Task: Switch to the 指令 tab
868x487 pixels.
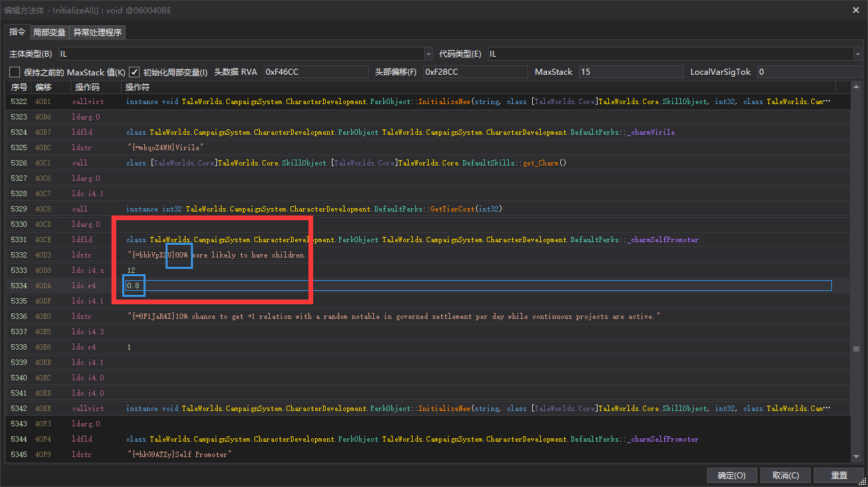Action: (x=17, y=32)
